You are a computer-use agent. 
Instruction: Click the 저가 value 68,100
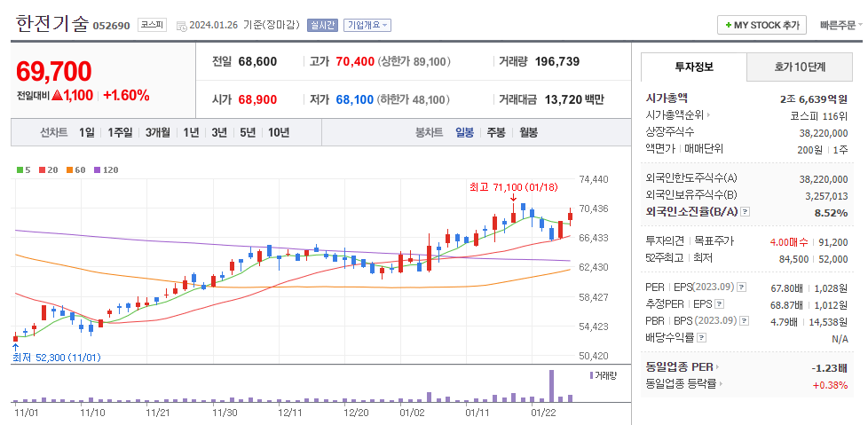[355, 99]
